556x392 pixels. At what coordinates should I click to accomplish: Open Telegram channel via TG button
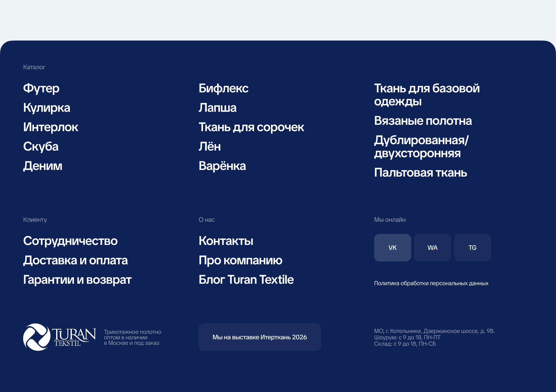(x=472, y=248)
